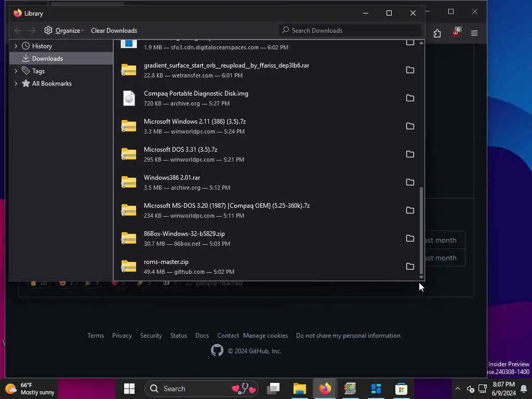Open notifications bell in system tray
The height and width of the screenshot is (399, 532).
click(524, 389)
